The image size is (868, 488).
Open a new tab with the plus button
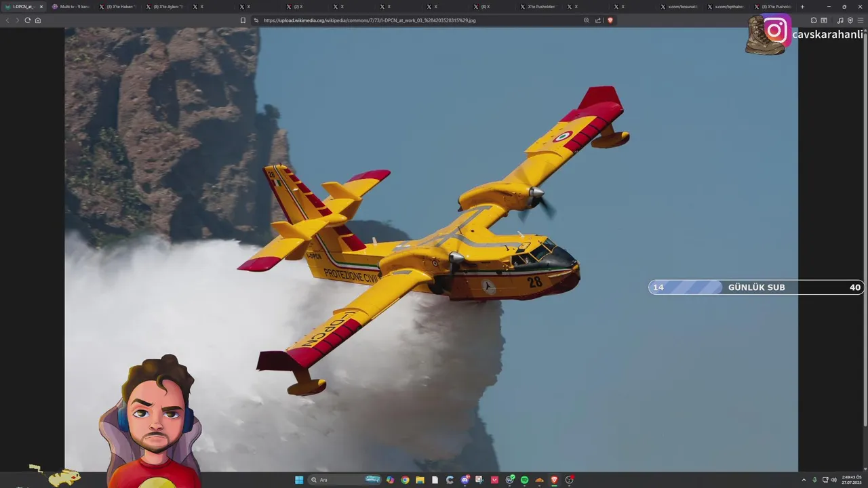pos(802,7)
